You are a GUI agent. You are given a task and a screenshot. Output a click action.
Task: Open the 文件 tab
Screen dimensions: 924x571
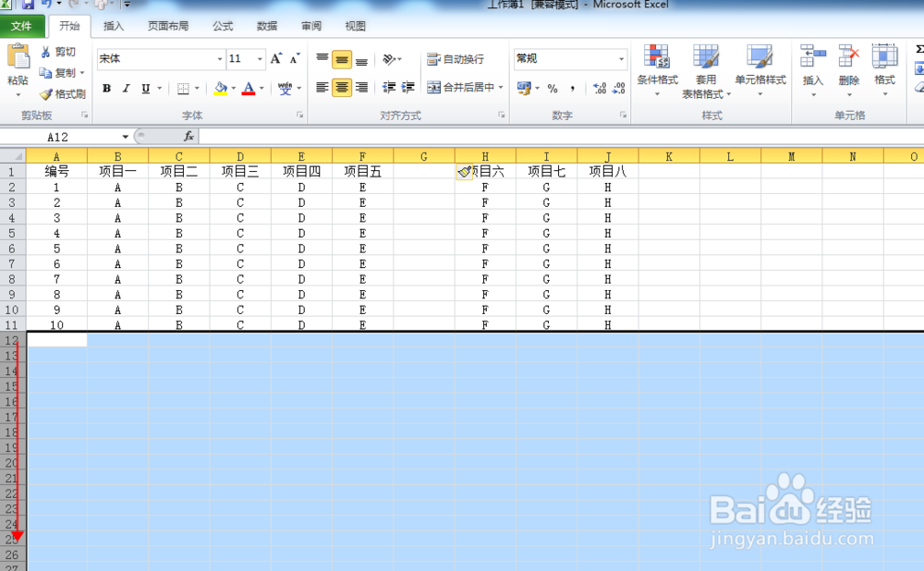coord(22,26)
